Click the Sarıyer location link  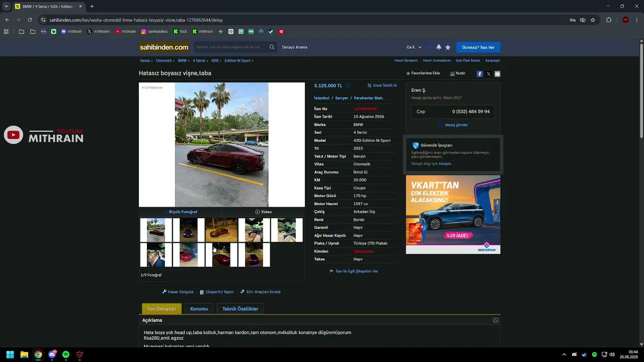click(x=342, y=98)
